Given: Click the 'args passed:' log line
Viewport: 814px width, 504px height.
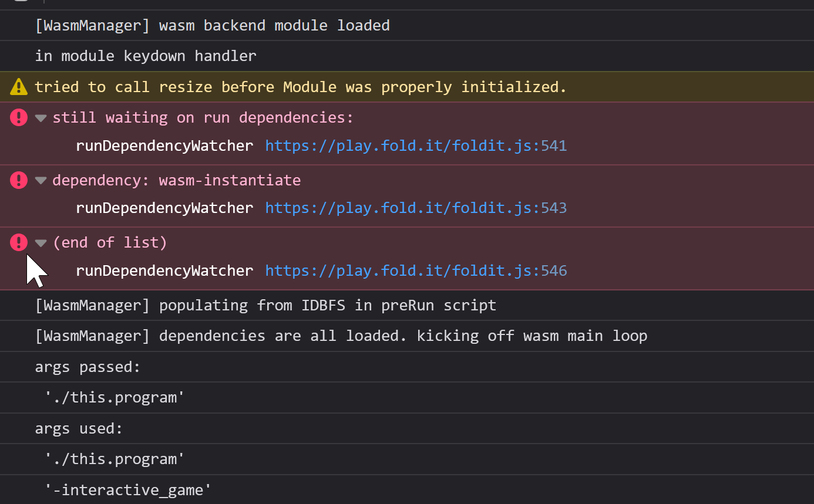Looking at the screenshot, I should tap(88, 367).
